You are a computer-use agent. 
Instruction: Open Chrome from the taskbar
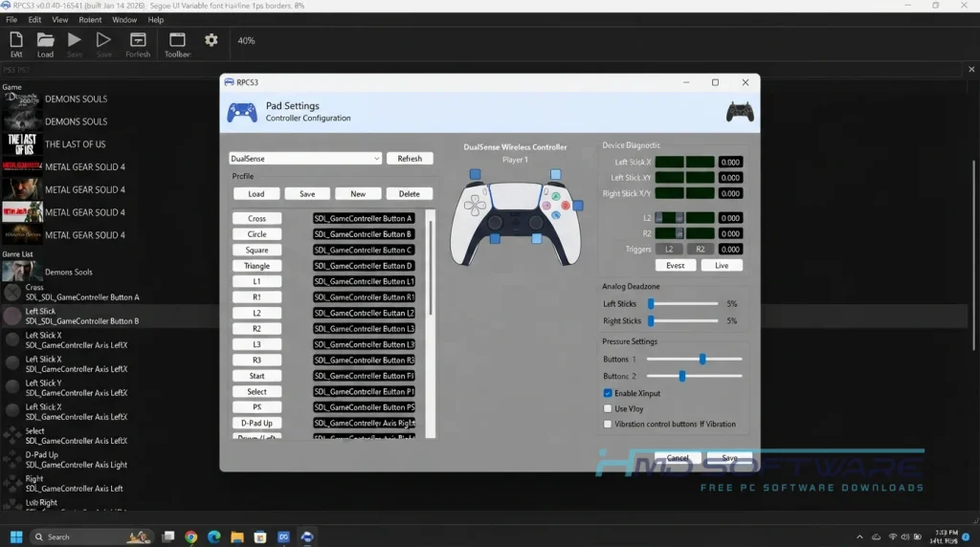pos(191,537)
